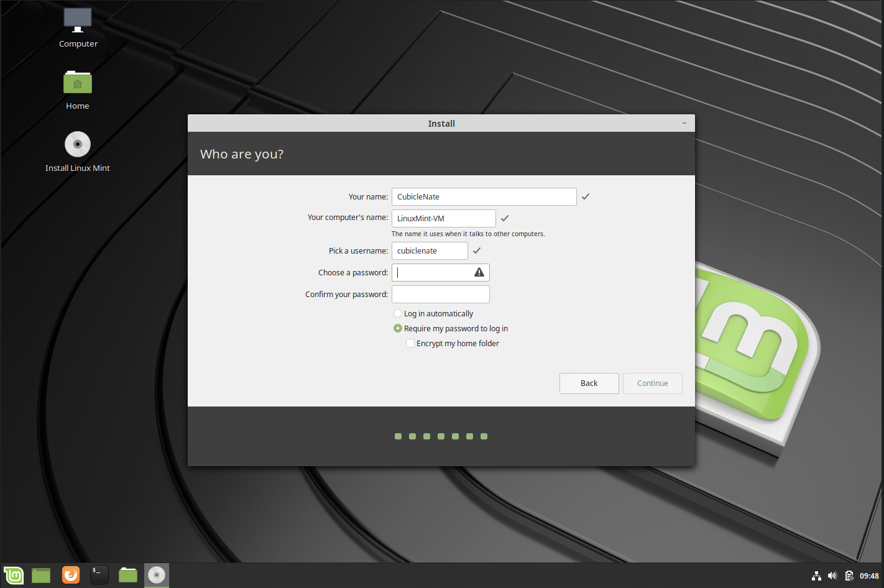Click the Continue button
884x588 pixels.
[652, 383]
